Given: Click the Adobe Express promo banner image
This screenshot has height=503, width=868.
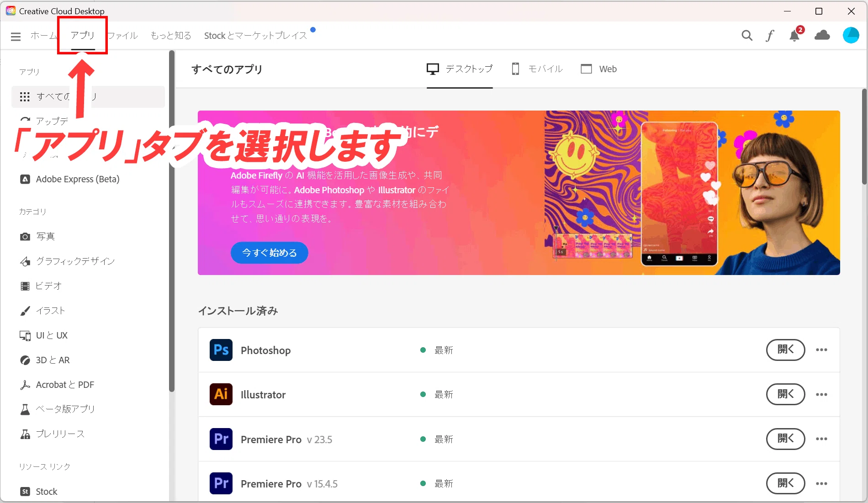Looking at the screenshot, I should [519, 193].
